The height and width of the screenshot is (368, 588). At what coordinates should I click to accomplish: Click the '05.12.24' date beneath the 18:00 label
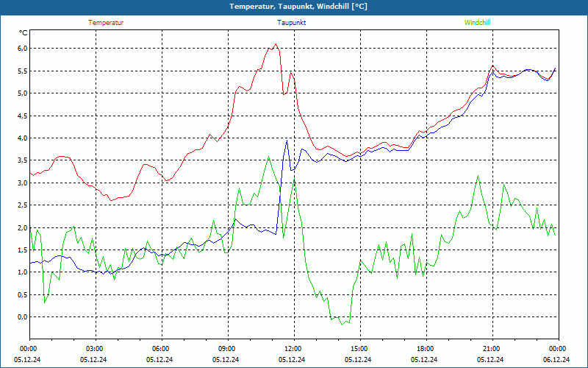point(424,359)
